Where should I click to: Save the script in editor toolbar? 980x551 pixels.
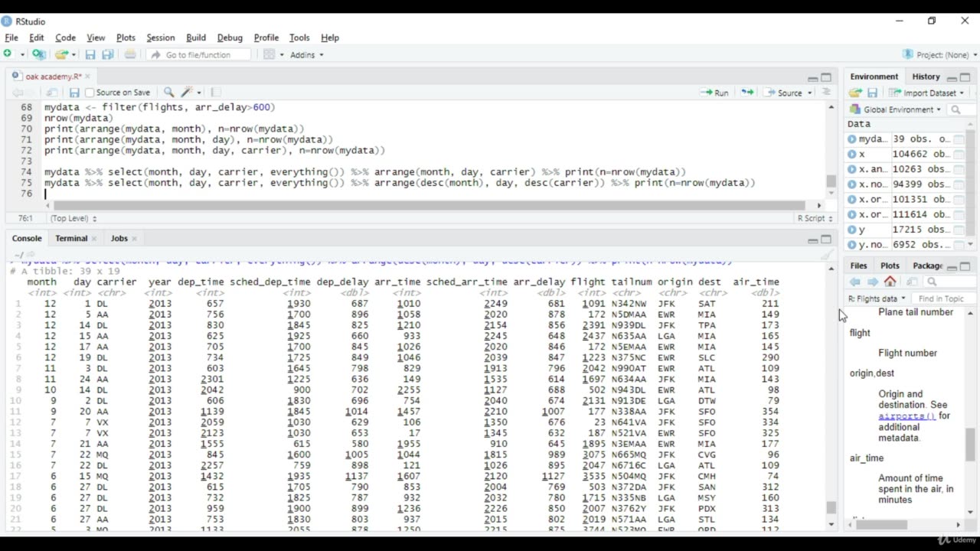point(74,93)
